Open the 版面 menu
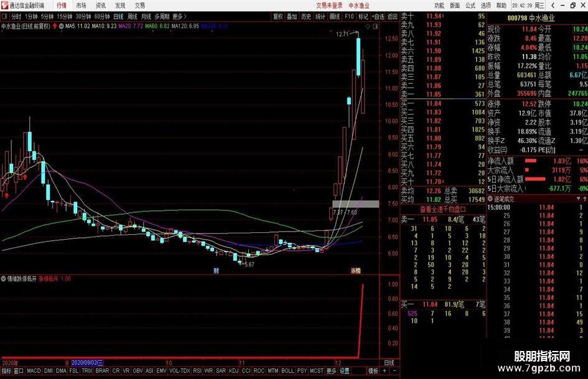This screenshot has height=379, width=588. click(x=455, y=5)
